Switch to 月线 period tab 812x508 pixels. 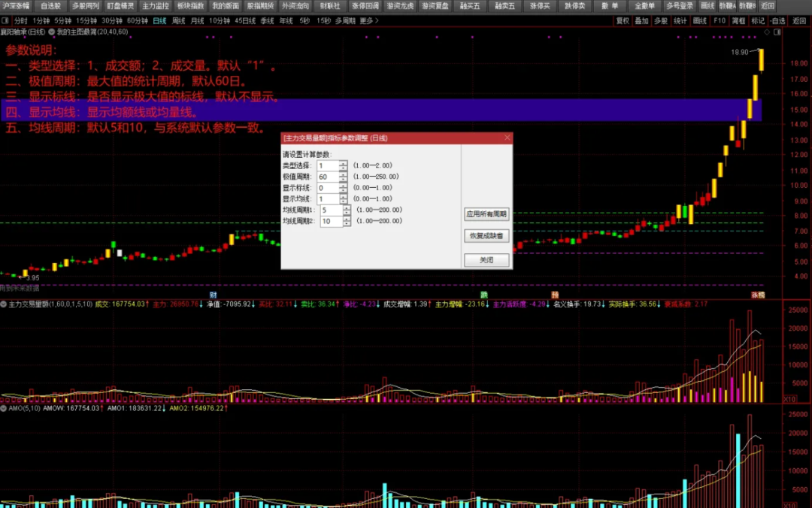pyautogui.click(x=197, y=21)
